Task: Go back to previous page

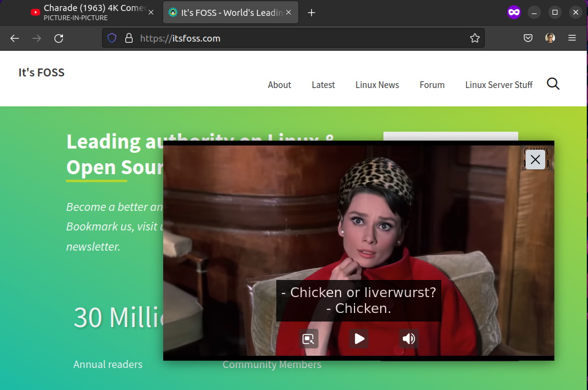Action: click(x=15, y=38)
